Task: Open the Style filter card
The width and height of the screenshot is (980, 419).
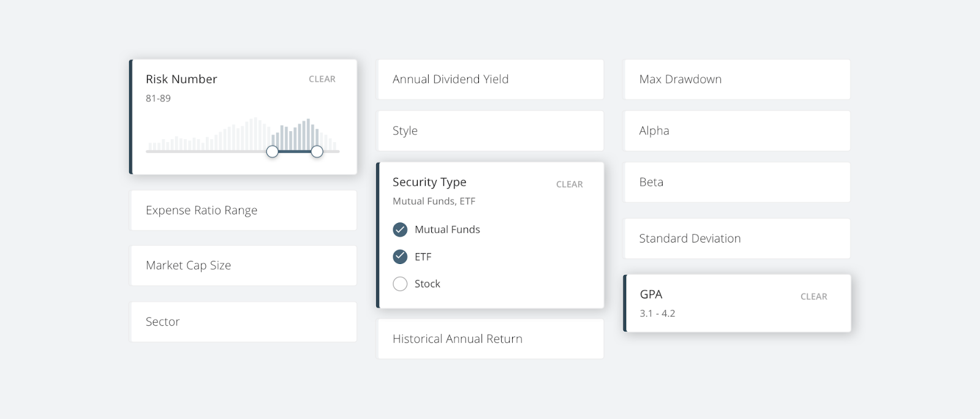Action: click(490, 130)
